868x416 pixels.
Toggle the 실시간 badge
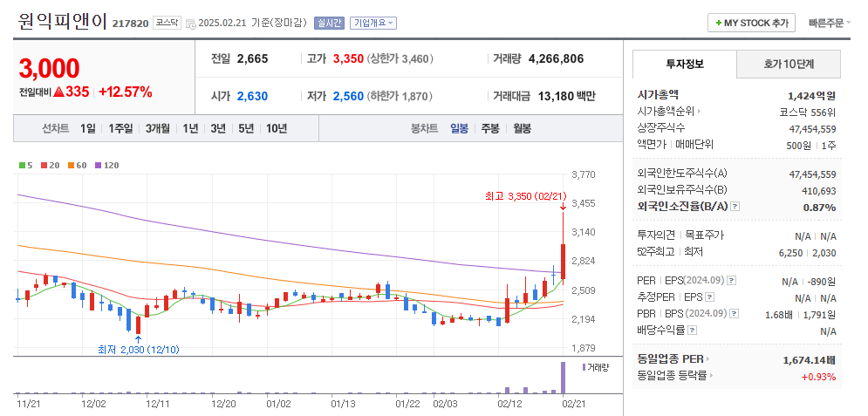tap(330, 24)
